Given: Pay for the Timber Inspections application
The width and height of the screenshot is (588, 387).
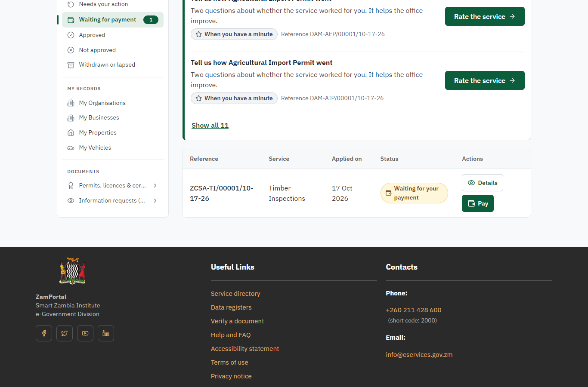Looking at the screenshot, I should [x=478, y=203].
